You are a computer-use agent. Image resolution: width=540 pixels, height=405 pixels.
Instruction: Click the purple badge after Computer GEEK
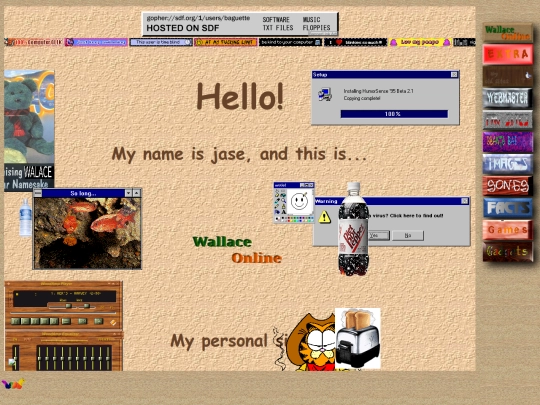tap(96, 42)
